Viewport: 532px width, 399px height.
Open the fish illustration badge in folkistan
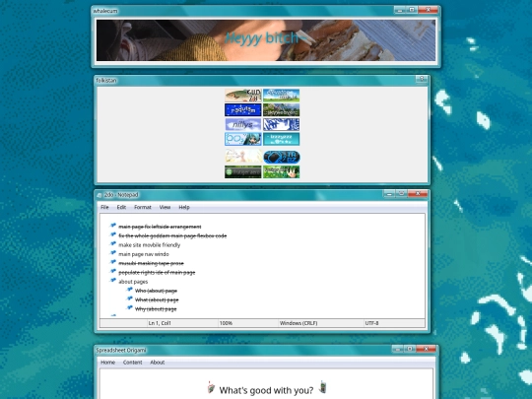243,96
